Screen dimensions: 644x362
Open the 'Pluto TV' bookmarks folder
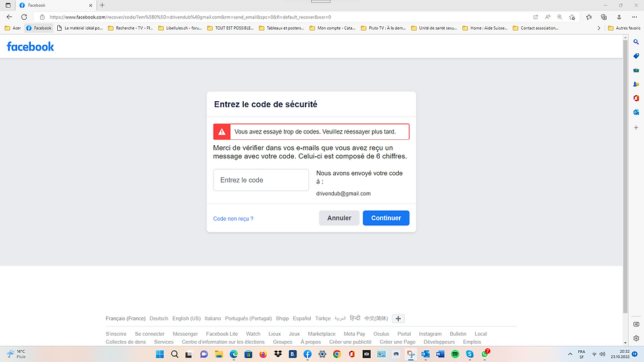383,28
